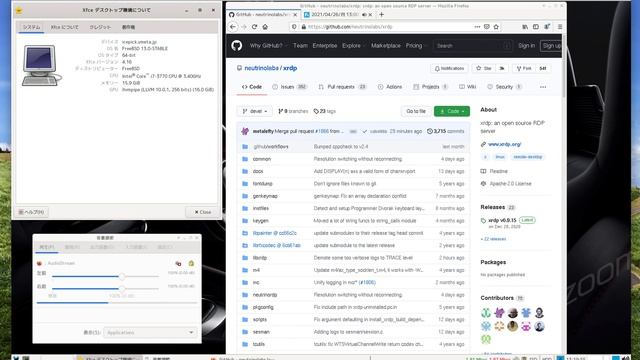Expand the repository tabs overflow menu
Image resolution: width=640 pixels, height=360 pixels.
coord(543,87)
